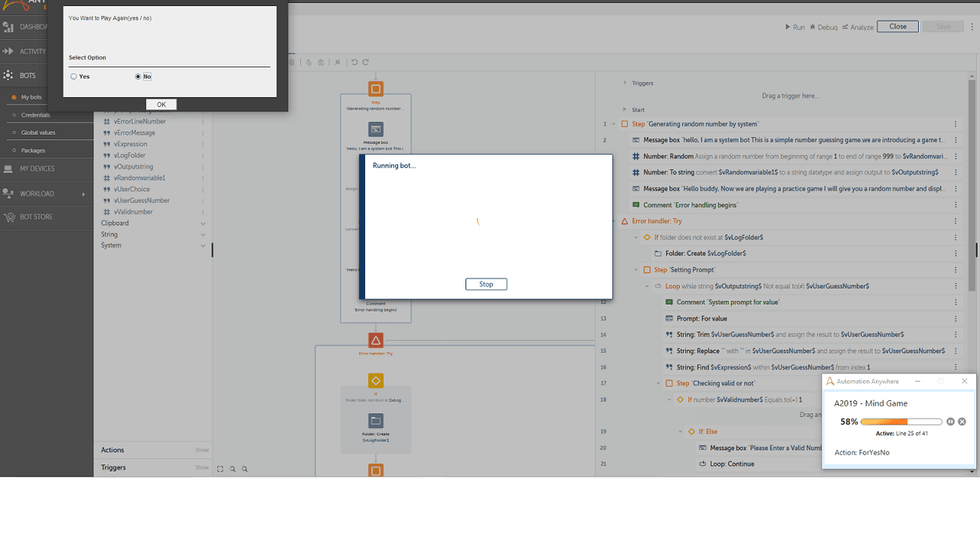The width and height of the screenshot is (980, 551).
Task: Select the vUserChoice variable in list
Action: tap(131, 189)
